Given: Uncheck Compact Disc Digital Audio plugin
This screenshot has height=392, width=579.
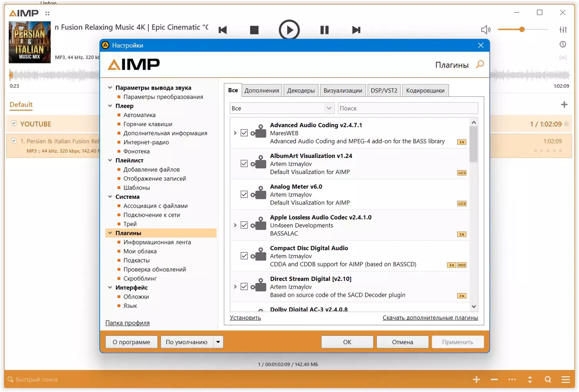Looking at the screenshot, I should [x=244, y=256].
